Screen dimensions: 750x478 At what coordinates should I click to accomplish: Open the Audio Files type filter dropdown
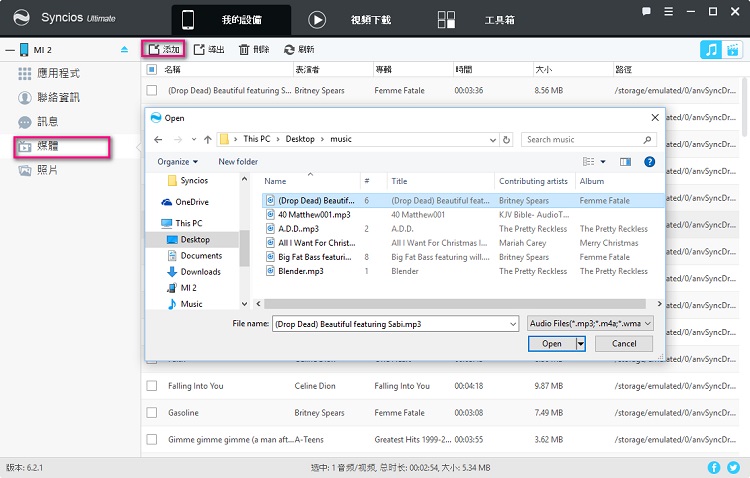click(x=590, y=323)
